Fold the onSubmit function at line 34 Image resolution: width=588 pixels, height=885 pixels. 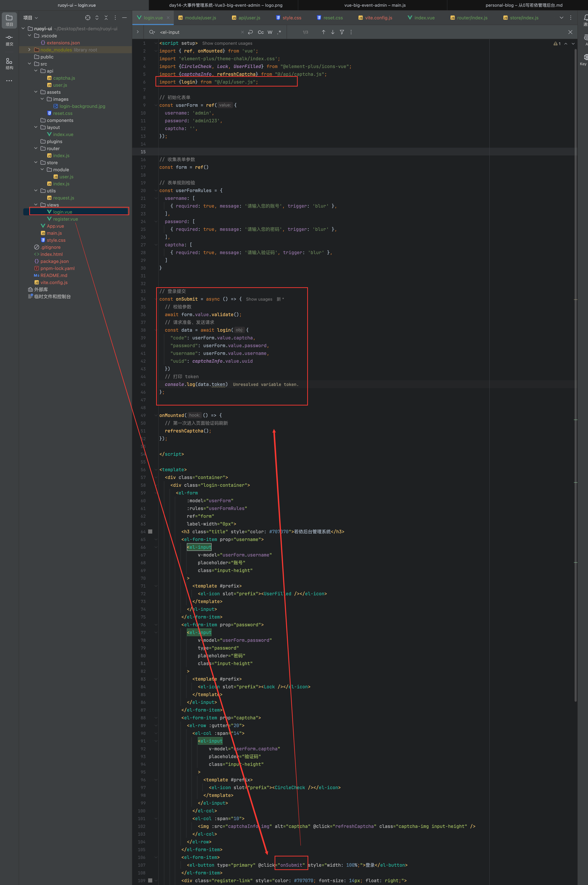(x=156, y=299)
